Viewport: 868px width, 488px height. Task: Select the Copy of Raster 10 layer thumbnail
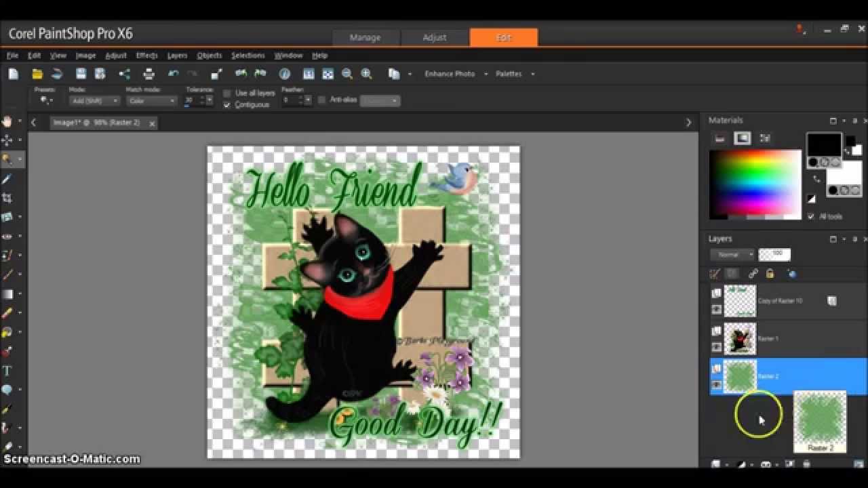coord(740,301)
